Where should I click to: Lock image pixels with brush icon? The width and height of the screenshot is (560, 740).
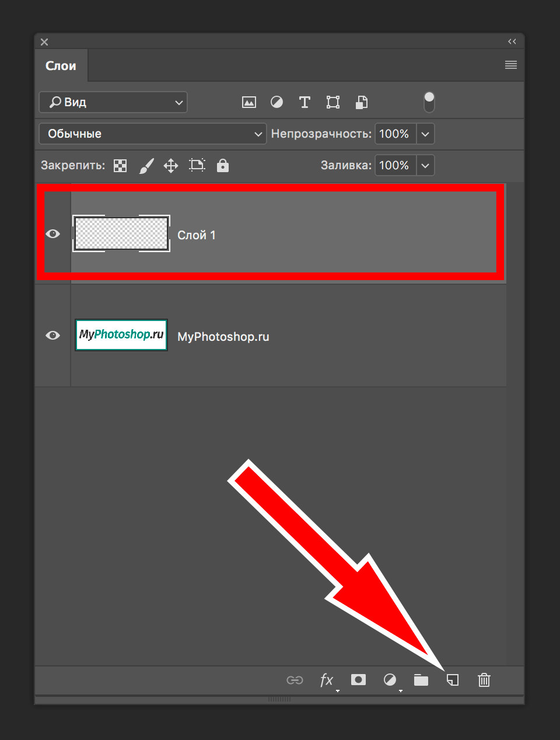(146, 166)
